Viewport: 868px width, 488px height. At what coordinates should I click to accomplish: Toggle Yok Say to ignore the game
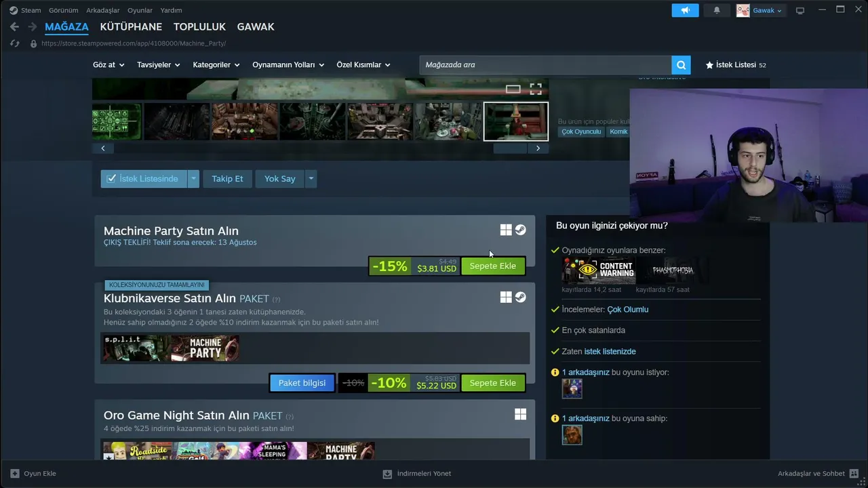280,179
